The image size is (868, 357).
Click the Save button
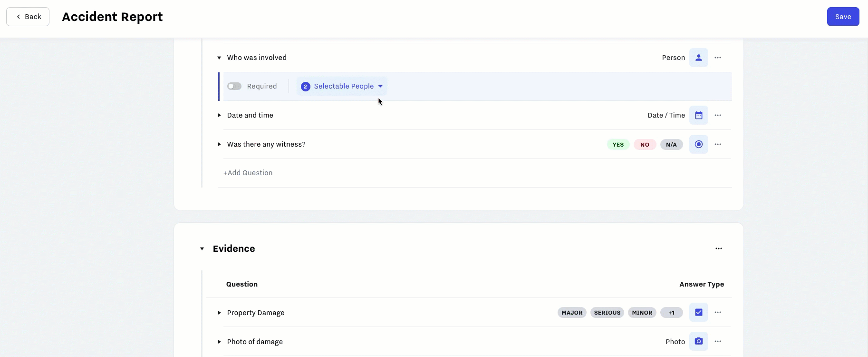click(843, 17)
